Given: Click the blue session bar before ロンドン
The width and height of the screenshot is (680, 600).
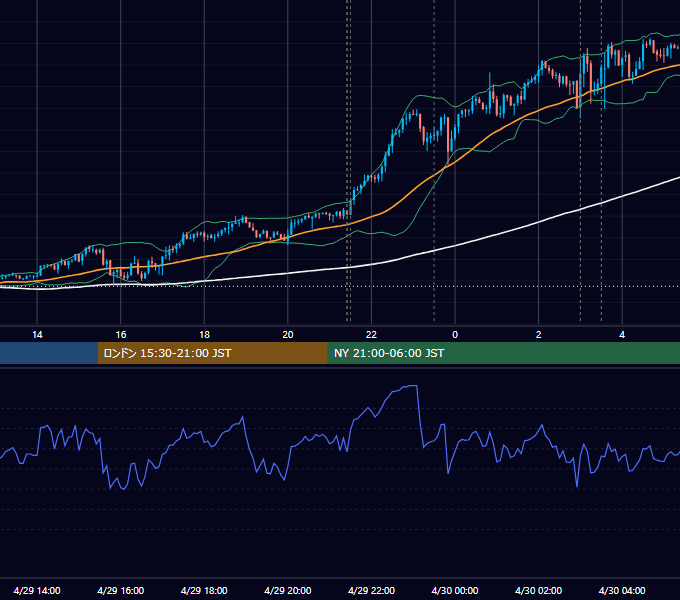Looking at the screenshot, I should [49, 353].
